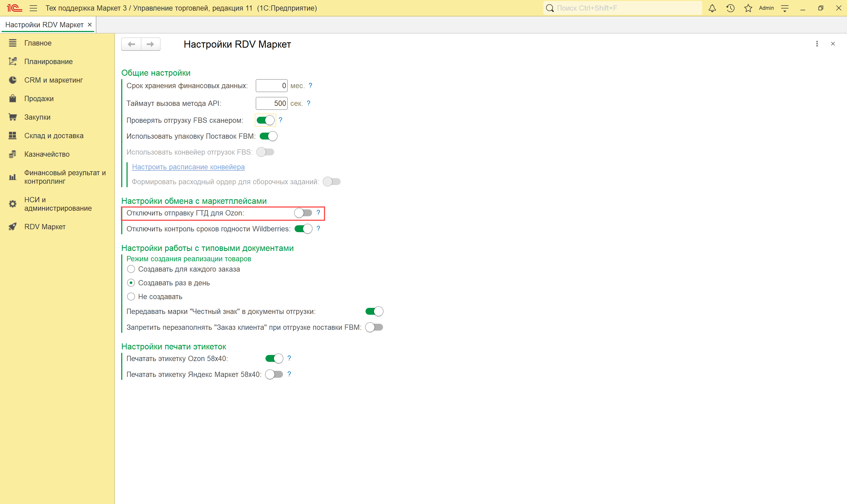
Task: Select Создавать для каждого заказа radio
Action: click(x=131, y=269)
